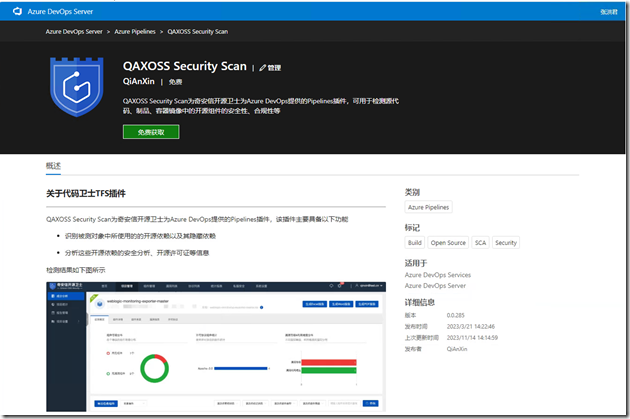
Task: Click the pencil manage icon beside title
Action: (x=263, y=68)
